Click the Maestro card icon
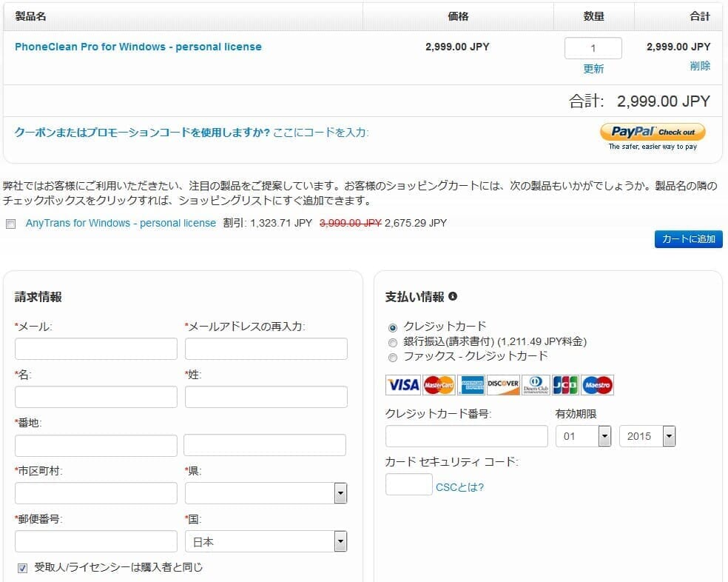 pyautogui.click(x=598, y=385)
